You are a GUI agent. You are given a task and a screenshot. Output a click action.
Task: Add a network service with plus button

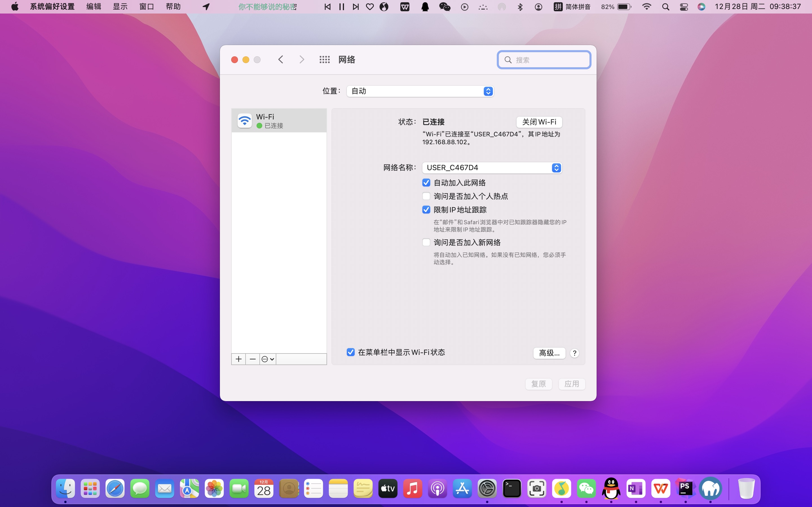click(239, 359)
